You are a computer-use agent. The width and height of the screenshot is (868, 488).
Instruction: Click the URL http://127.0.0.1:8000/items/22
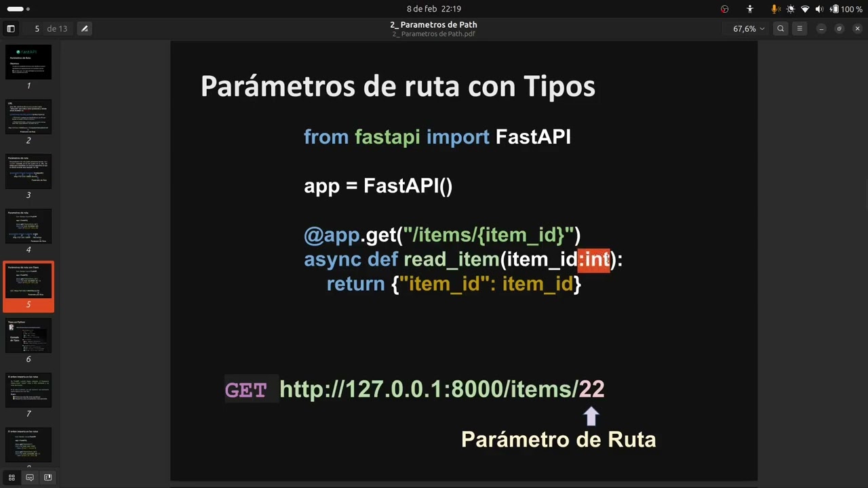441,389
